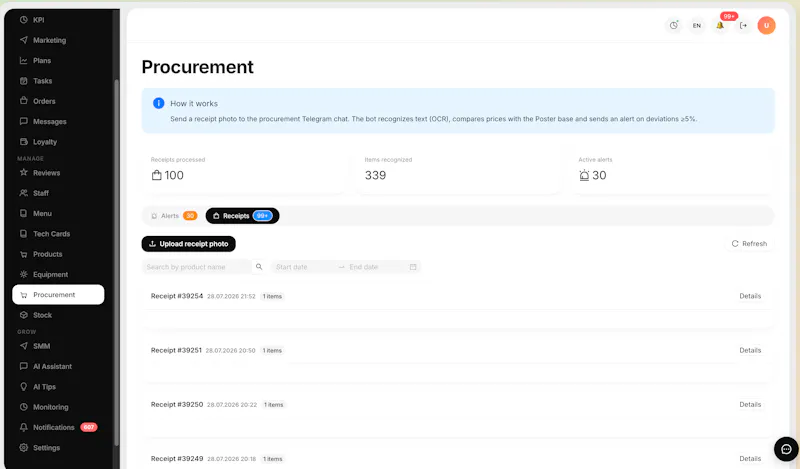Image resolution: width=800 pixels, height=469 pixels.
Task: Click the Notifications bell icon in sidebar
Action: 23,427
